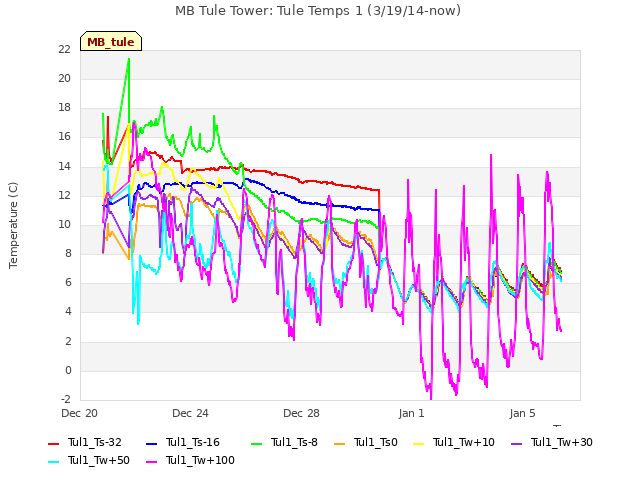Screen dimensions: 640x480
Task: Click the y-axis value -2
Action: [66, 399]
